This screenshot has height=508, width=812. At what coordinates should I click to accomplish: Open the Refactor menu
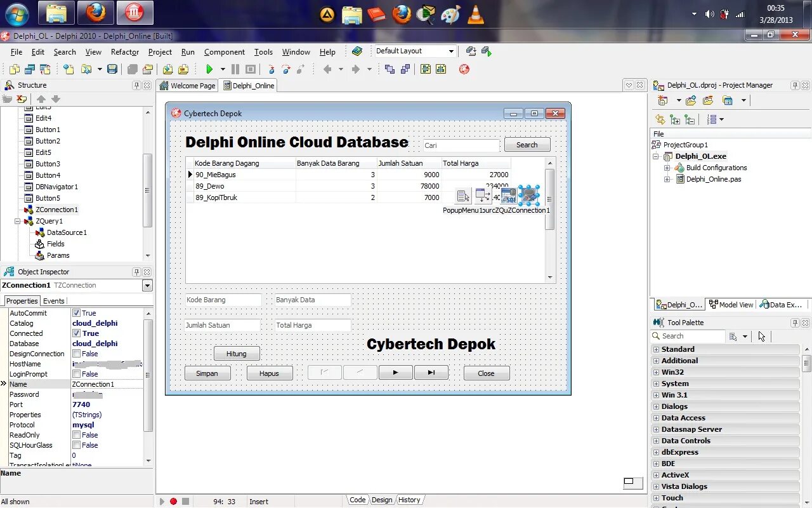tap(124, 52)
